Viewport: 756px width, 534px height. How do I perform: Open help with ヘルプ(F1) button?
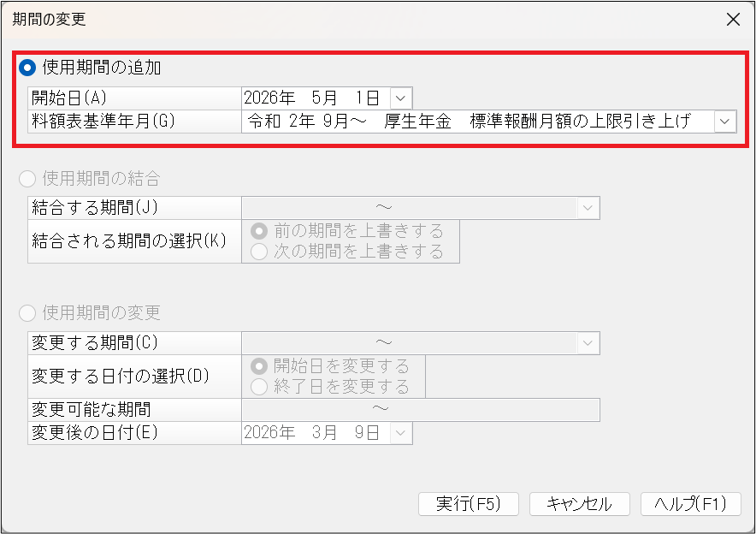pyautogui.click(x=690, y=504)
